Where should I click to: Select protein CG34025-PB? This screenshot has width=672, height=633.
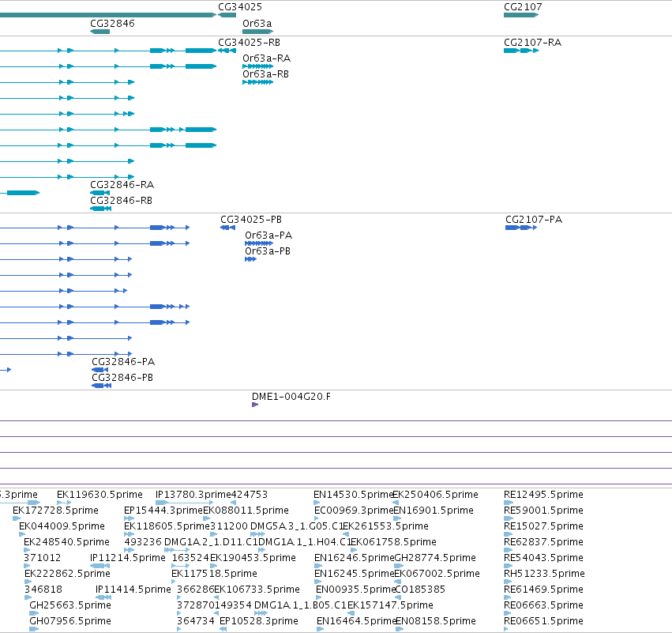pos(227,228)
